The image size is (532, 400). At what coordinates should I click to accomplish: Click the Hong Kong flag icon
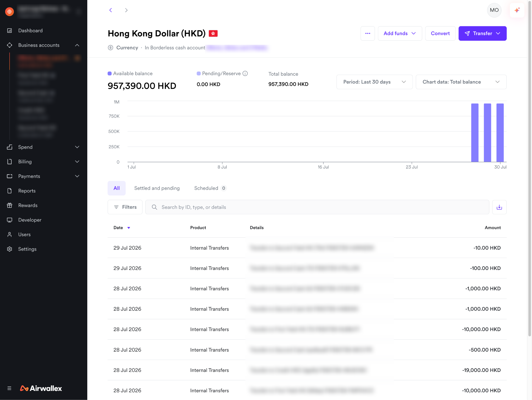[213, 34]
